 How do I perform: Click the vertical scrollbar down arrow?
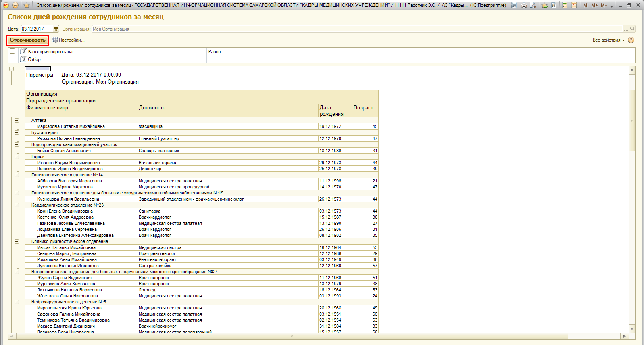pos(632,329)
